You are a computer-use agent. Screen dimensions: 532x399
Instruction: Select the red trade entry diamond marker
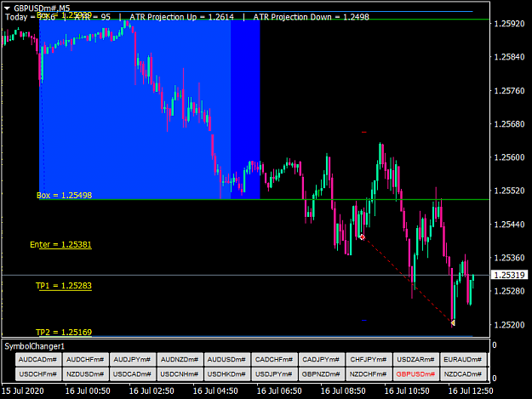click(x=363, y=237)
